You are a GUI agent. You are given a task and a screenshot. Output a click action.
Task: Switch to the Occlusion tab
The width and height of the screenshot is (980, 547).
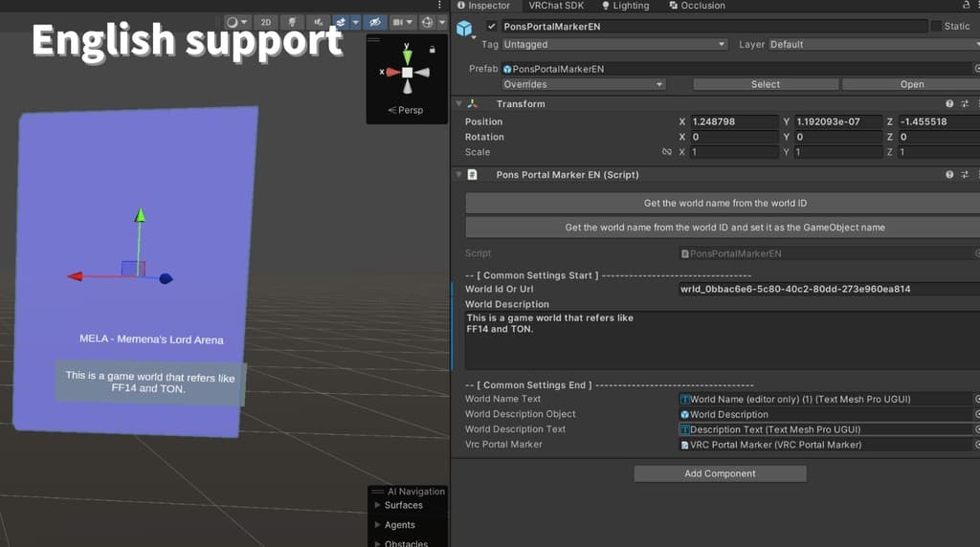(697, 6)
